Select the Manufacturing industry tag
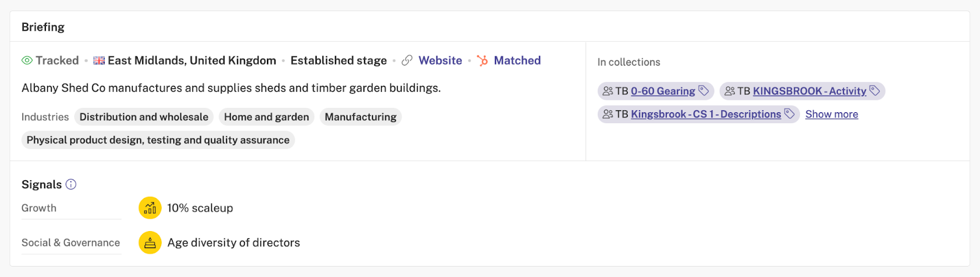980x277 pixels. click(x=360, y=117)
